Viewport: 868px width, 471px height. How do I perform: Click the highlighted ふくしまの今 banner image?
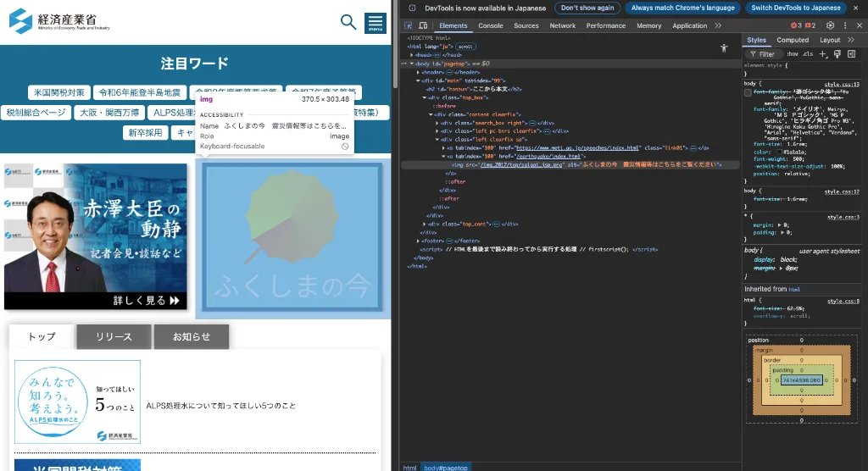coord(292,237)
